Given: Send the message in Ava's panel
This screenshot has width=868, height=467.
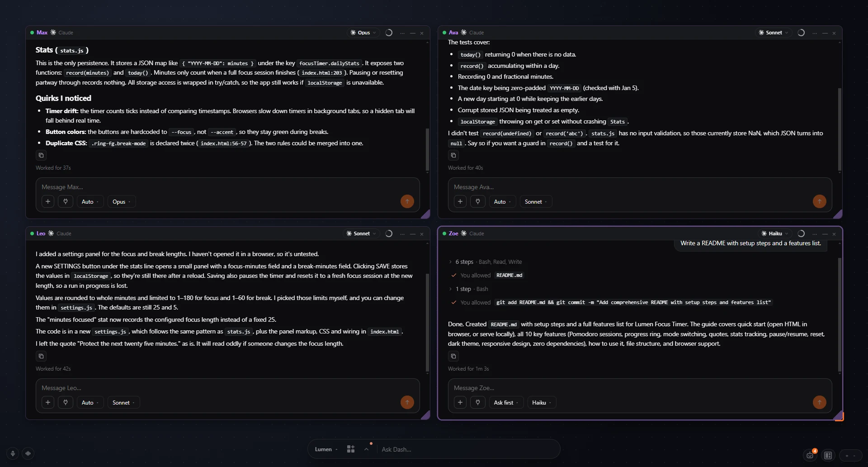Looking at the screenshot, I should click(820, 201).
